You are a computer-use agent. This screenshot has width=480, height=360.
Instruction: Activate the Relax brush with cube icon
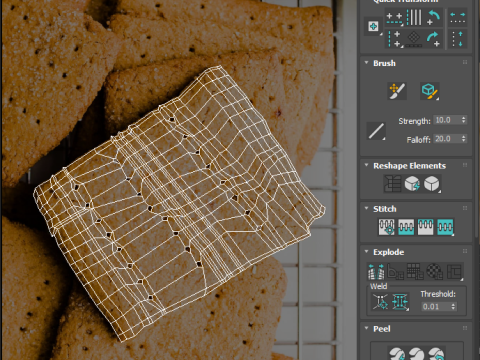click(x=429, y=91)
